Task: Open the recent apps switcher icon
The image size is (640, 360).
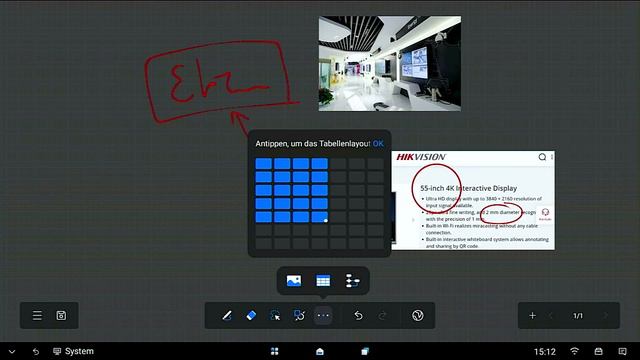Action: 365,351
